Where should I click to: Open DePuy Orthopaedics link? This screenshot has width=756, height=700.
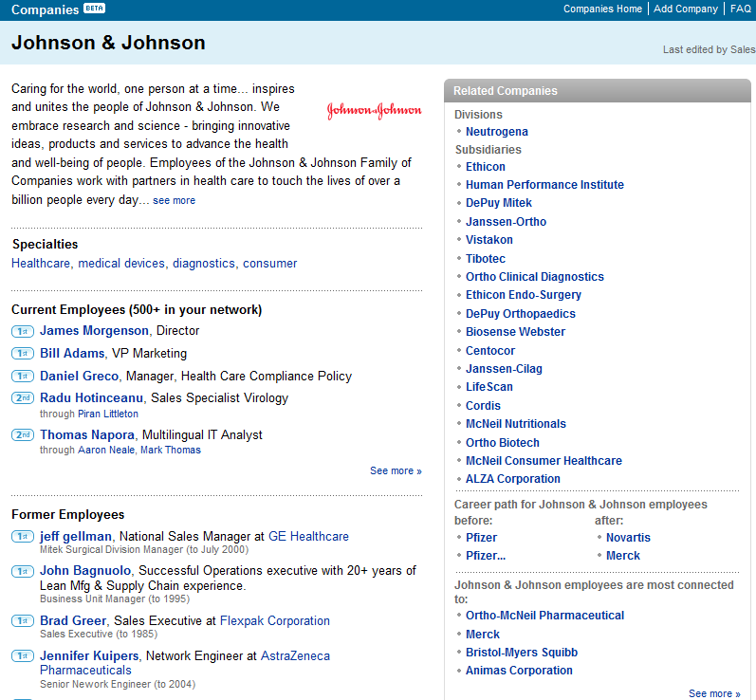tap(520, 314)
